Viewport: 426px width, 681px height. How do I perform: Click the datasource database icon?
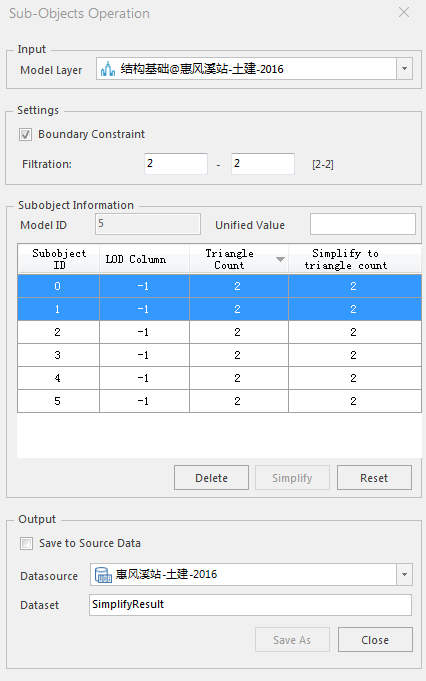point(103,575)
